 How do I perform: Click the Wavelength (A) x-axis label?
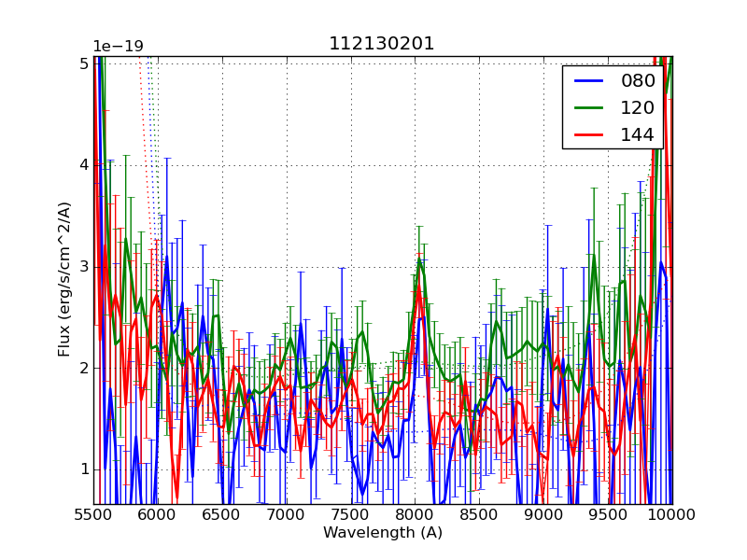(383, 533)
